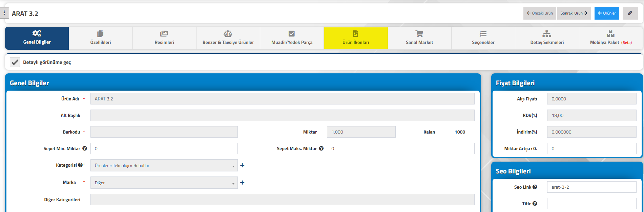
Task: Click help icon next to Title
Action: [535, 204]
